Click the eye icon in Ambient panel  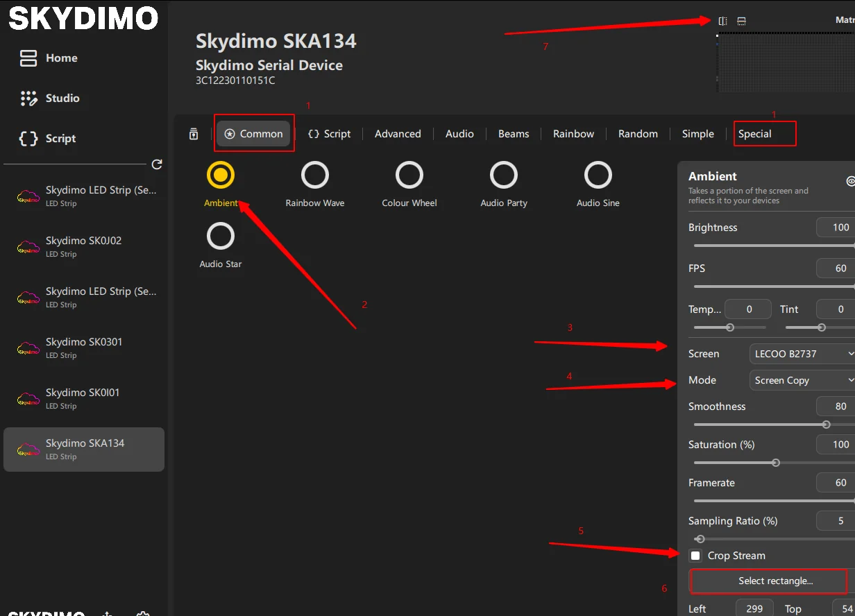[x=850, y=181]
